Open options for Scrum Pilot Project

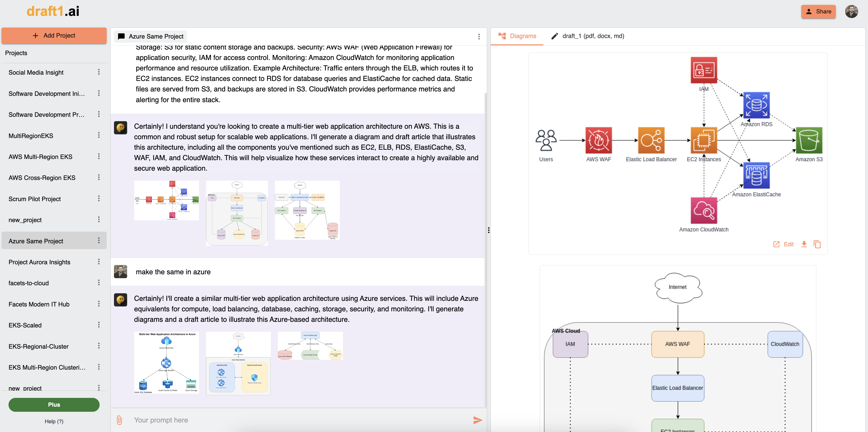click(x=99, y=199)
